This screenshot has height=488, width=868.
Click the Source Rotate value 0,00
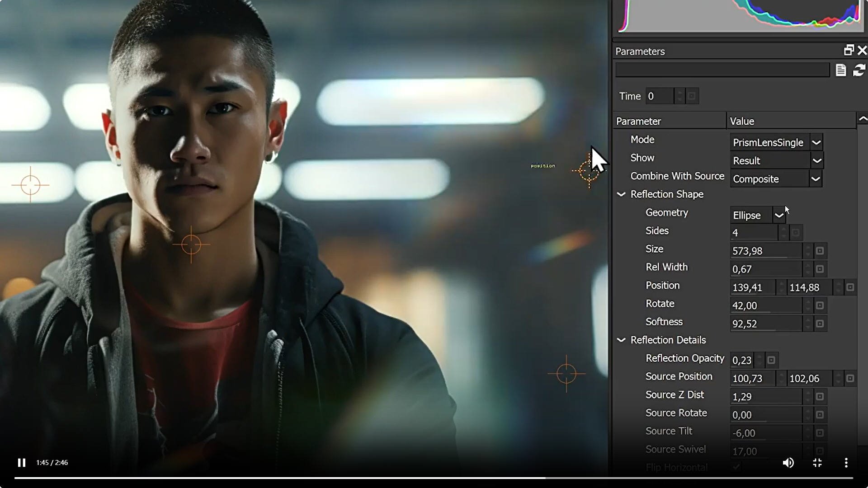point(766,415)
